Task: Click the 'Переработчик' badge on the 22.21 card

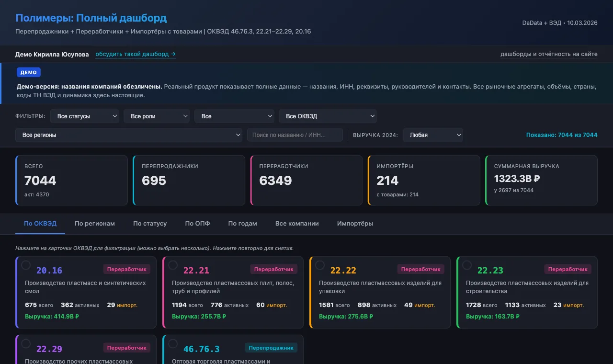Action: tap(274, 269)
